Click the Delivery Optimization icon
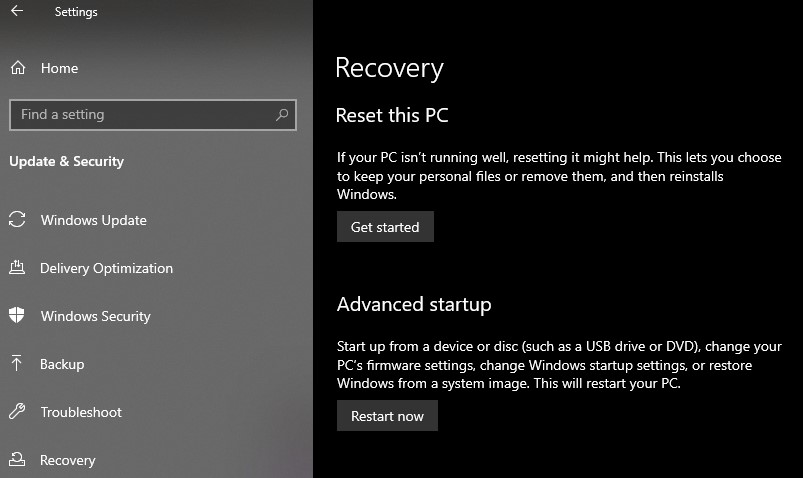803x478 pixels. click(17, 268)
